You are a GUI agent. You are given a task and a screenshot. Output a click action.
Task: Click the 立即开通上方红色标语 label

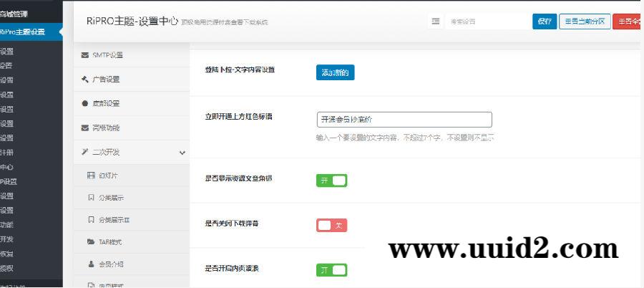(238, 117)
